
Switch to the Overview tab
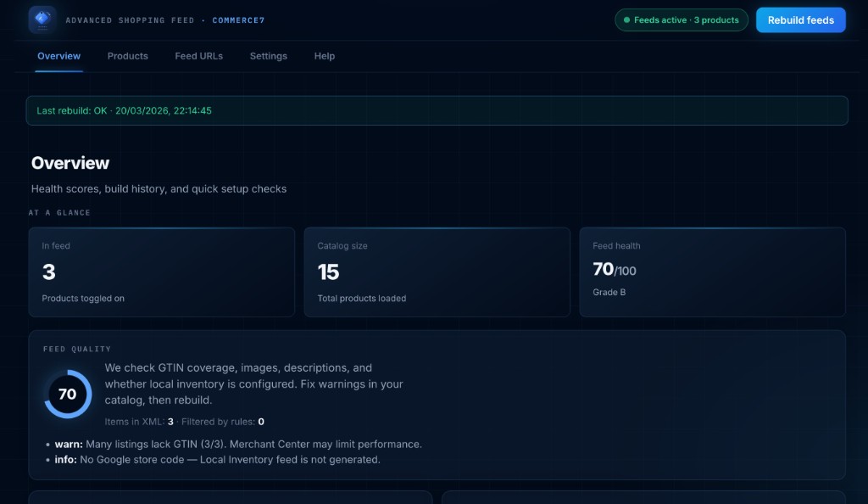pos(58,56)
